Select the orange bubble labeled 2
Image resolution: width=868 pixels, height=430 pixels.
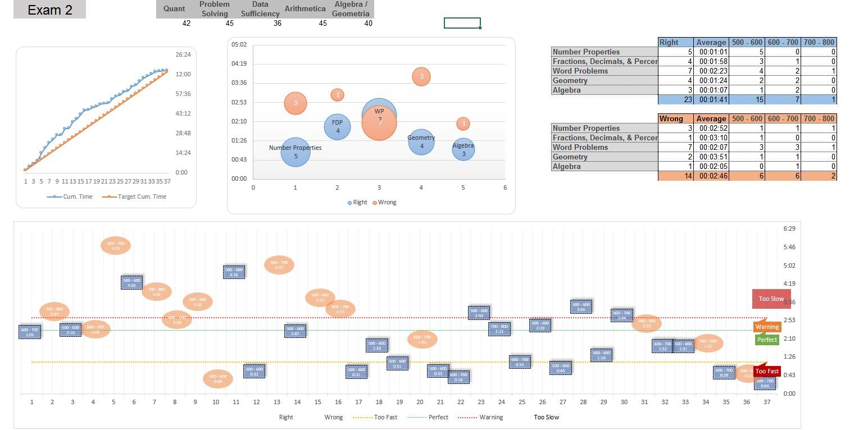click(421, 77)
